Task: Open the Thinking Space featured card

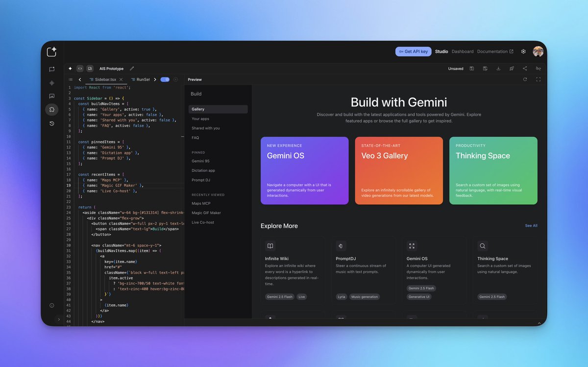Action: pos(493,171)
